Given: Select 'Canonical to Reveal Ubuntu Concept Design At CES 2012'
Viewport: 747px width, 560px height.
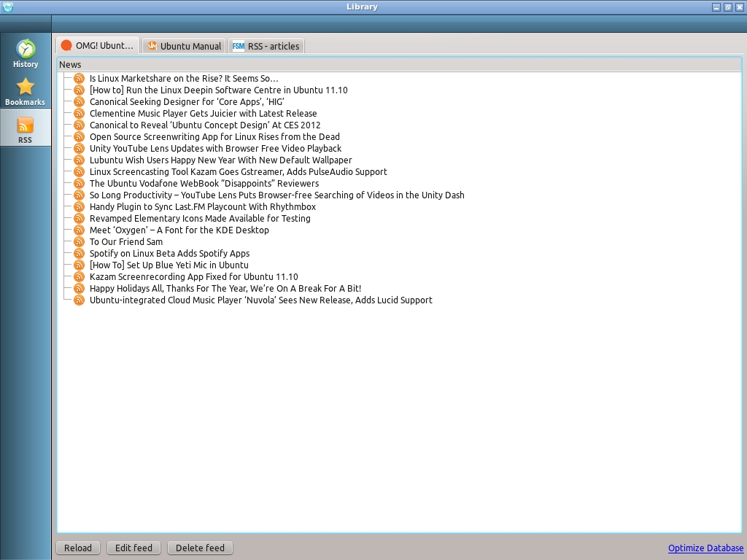Looking at the screenshot, I should 205,125.
